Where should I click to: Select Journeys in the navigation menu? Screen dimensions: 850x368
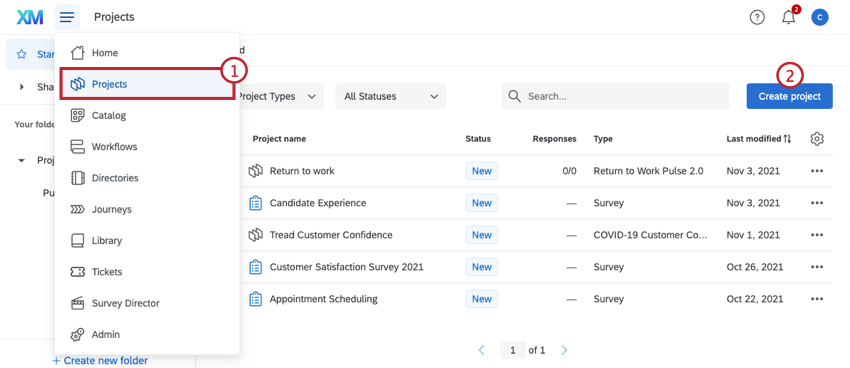(x=147, y=209)
